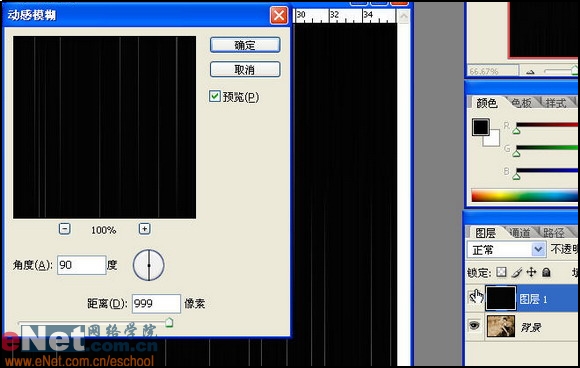Toggle the 预览(P) preview checkbox
The height and width of the screenshot is (368, 580).
point(215,96)
